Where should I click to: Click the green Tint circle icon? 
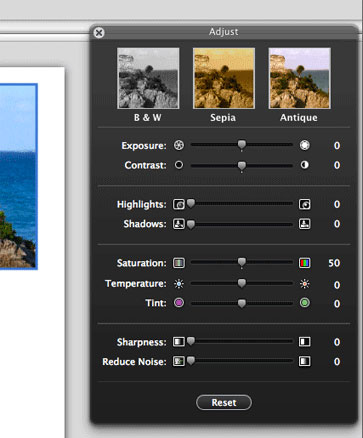[x=304, y=303]
